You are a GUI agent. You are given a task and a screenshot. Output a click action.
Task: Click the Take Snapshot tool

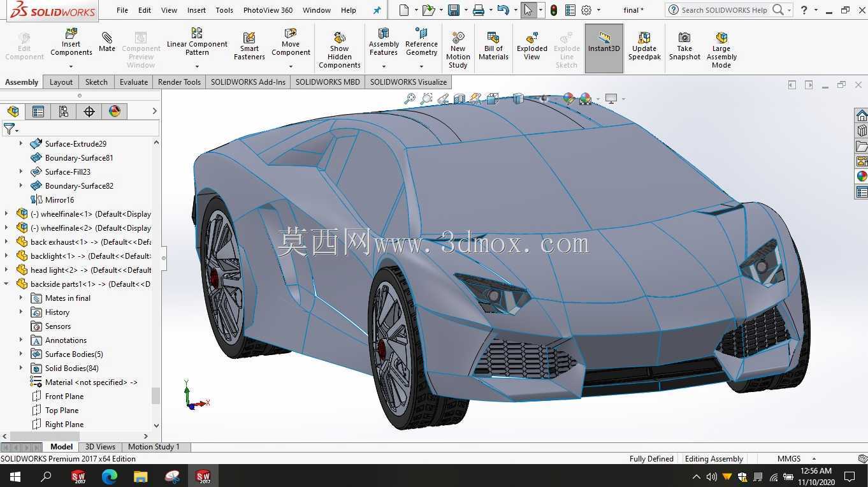[684, 46]
